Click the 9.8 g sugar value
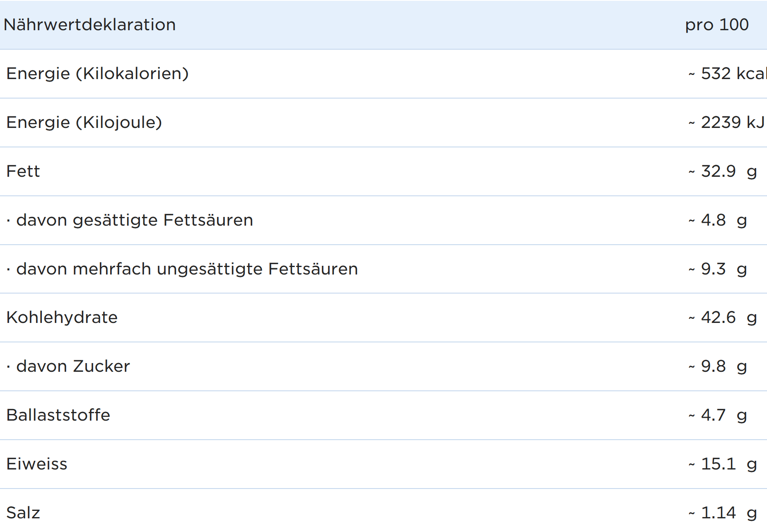767x532 pixels. [x=718, y=366]
